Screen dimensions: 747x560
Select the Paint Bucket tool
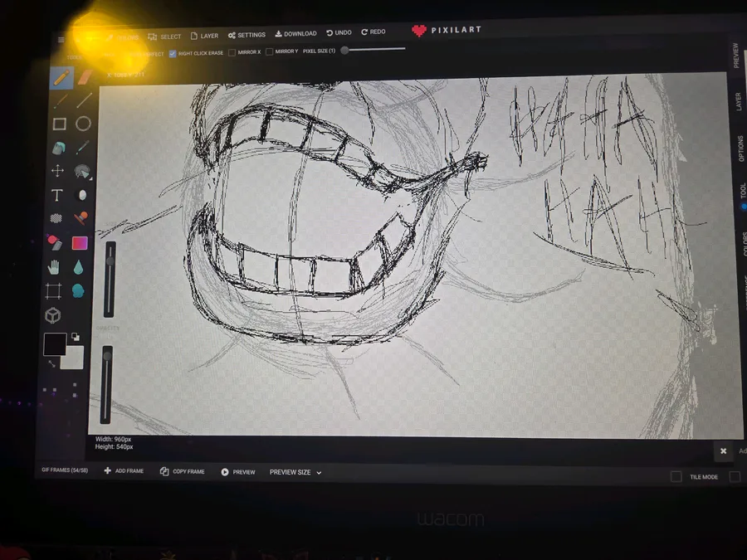[59, 149]
